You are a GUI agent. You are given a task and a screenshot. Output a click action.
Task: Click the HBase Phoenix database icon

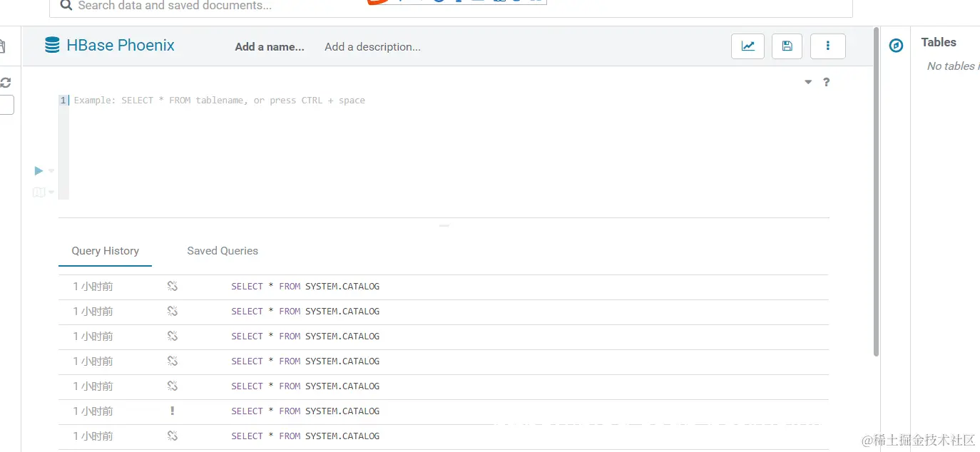coord(52,46)
